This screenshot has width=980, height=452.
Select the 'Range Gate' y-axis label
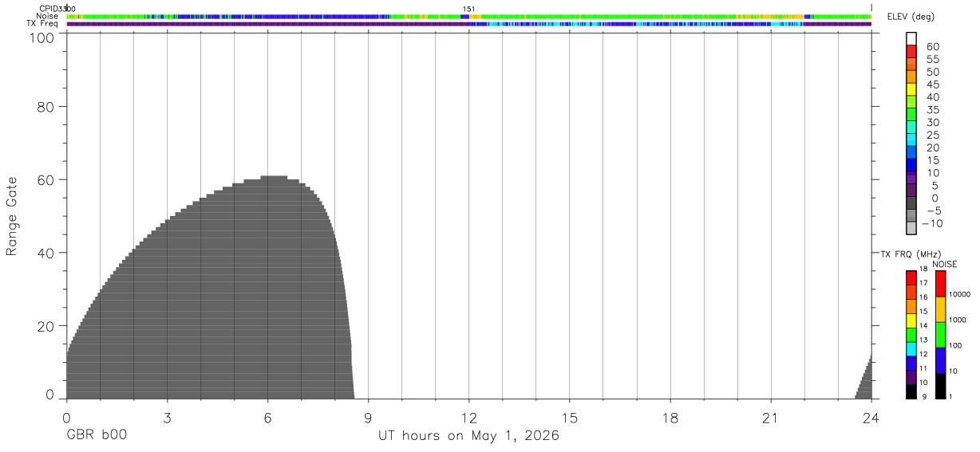(x=11, y=216)
